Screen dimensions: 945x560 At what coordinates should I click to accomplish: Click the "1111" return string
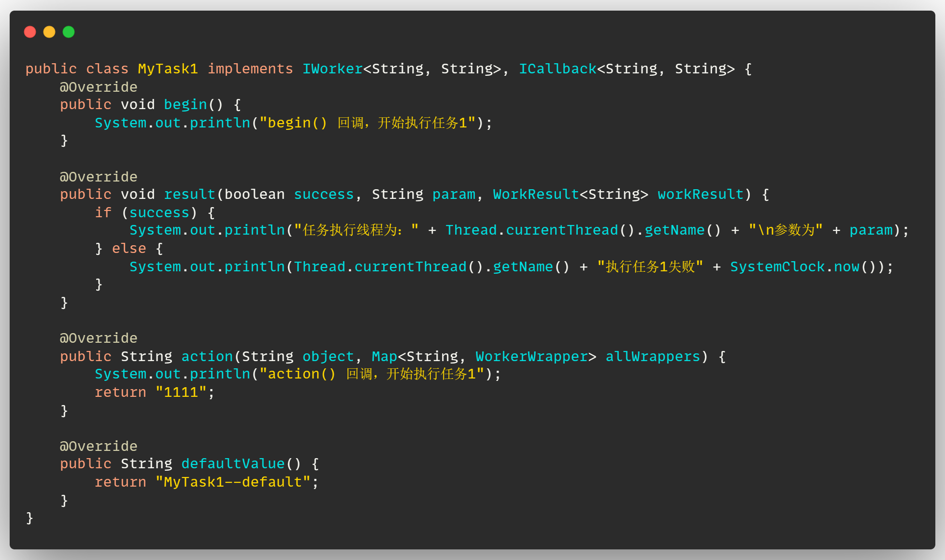[181, 392]
